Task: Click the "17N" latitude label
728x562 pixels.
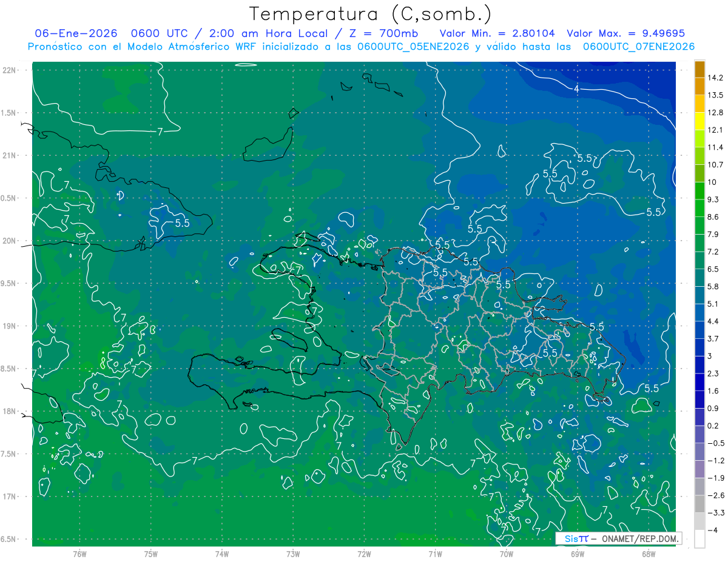Action: pos(9,497)
